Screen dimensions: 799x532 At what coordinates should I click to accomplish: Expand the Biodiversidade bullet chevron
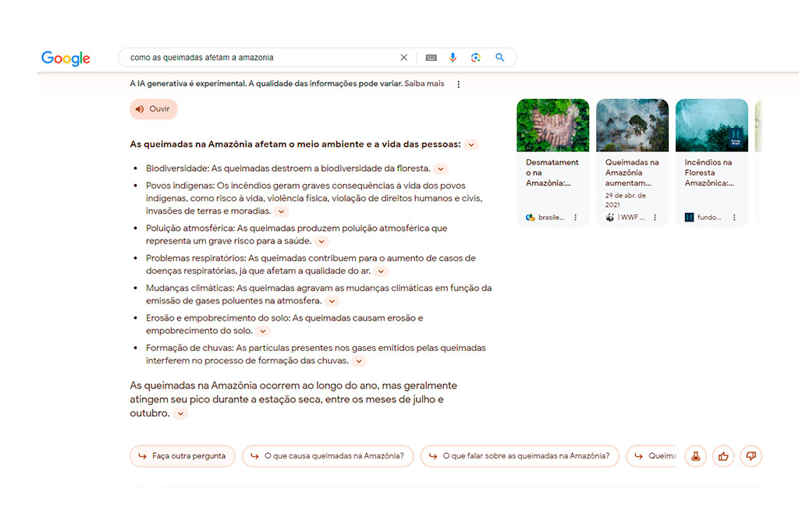click(441, 168)
